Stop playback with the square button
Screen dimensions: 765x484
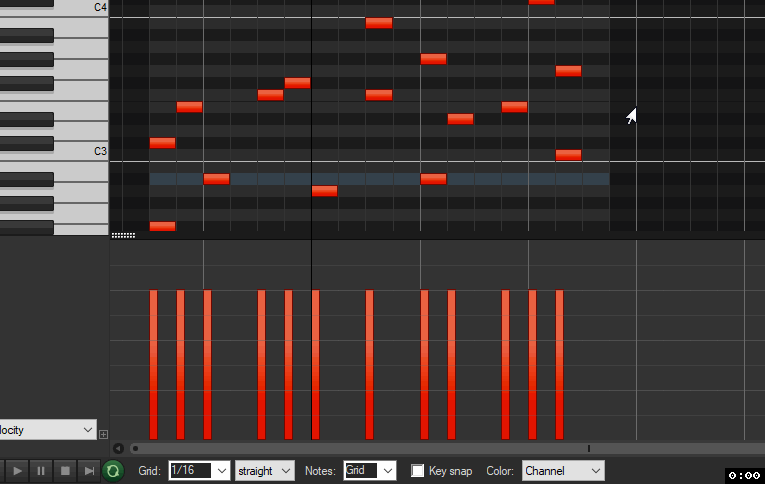pyautogui.click(x=65, y=471)
